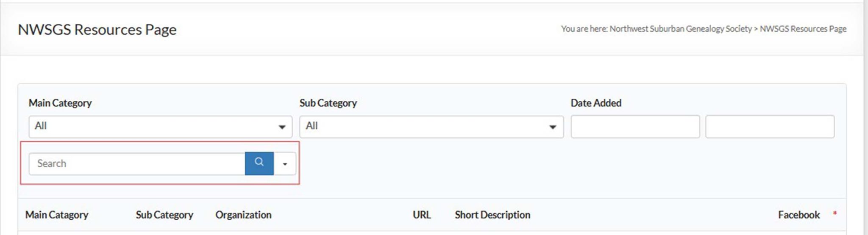Open the search options caret dropdown
Screen dimensions: 868x235
coord(285,164)
